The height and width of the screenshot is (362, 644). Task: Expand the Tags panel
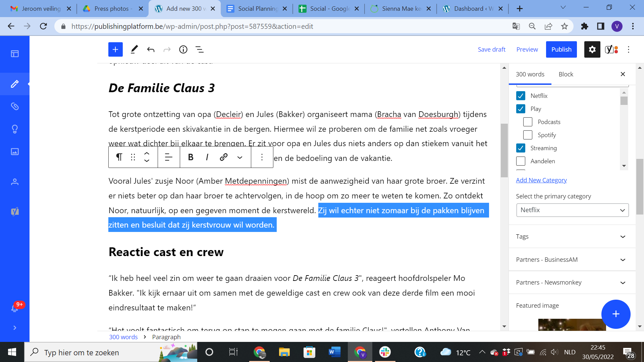pyautogui.click(x=572, y=237)
